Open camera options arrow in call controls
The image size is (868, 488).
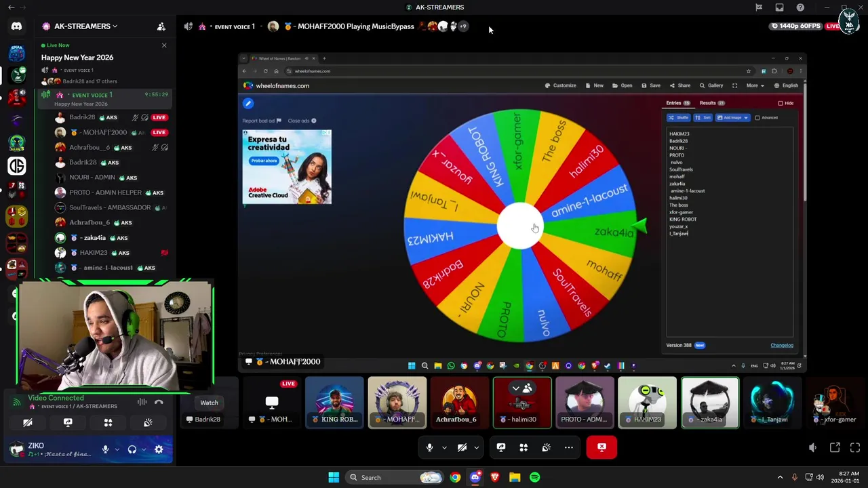(x=477, y=447)
